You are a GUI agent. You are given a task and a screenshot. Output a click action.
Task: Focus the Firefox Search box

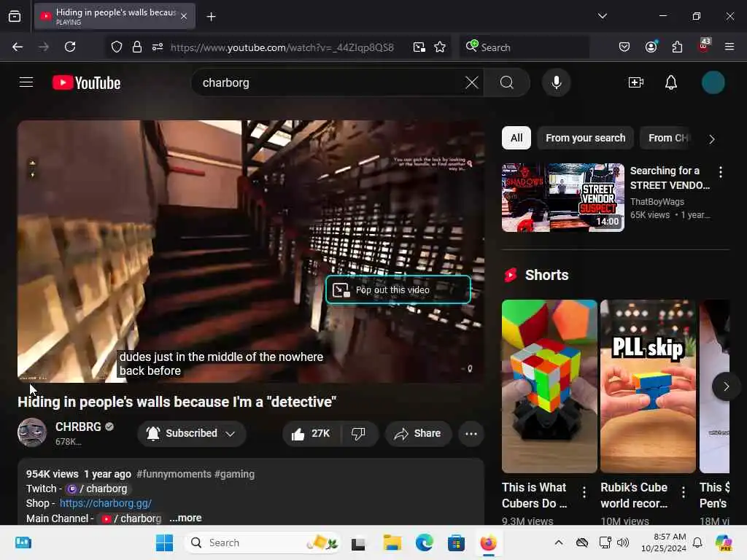click(524, 47)
